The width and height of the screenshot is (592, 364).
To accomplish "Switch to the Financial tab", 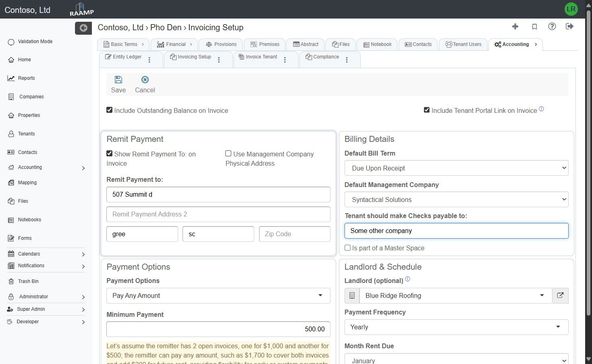I will pyautogui.click(x=174, y=44).
